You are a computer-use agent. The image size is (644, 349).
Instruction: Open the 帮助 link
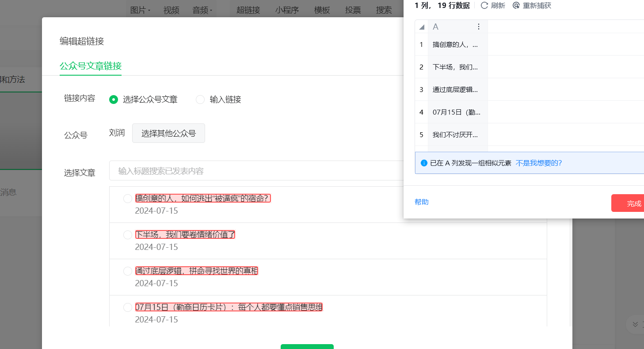pos(422,202)
